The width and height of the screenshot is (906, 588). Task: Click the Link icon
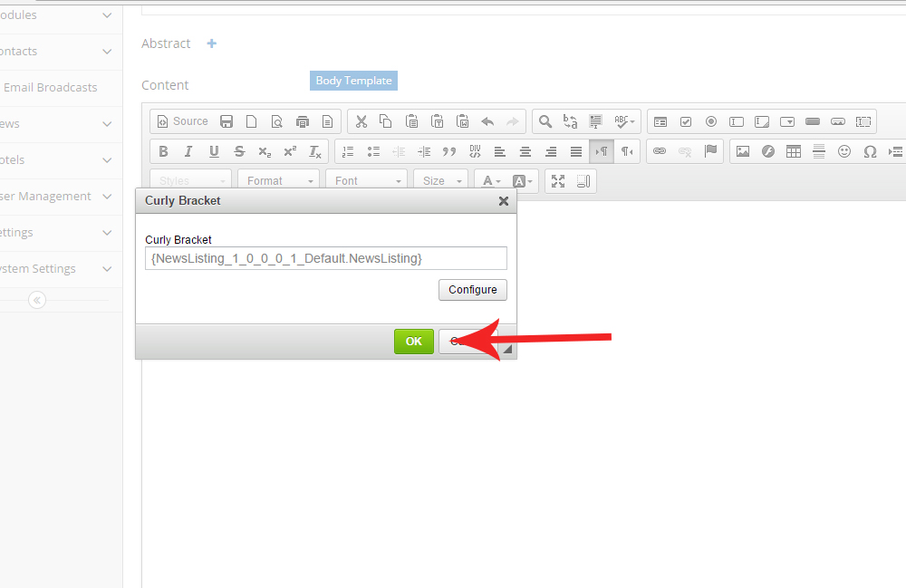pos(660,151)
